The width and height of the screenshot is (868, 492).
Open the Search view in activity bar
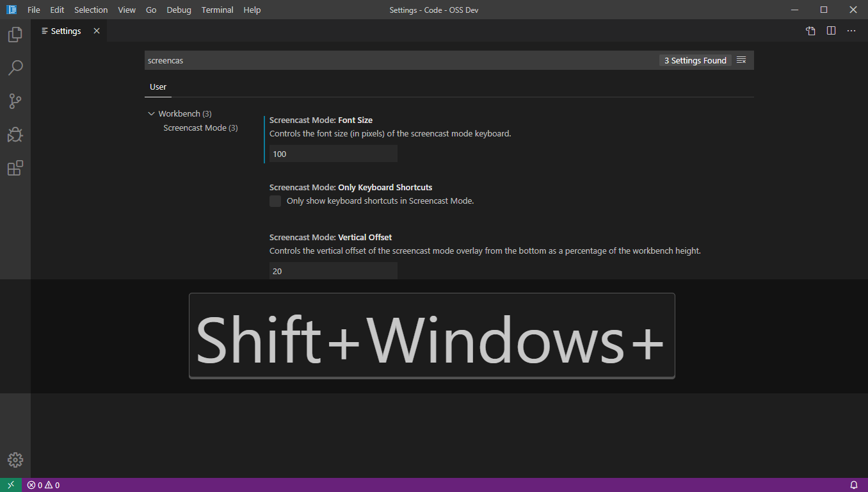(x=15, y=67)
